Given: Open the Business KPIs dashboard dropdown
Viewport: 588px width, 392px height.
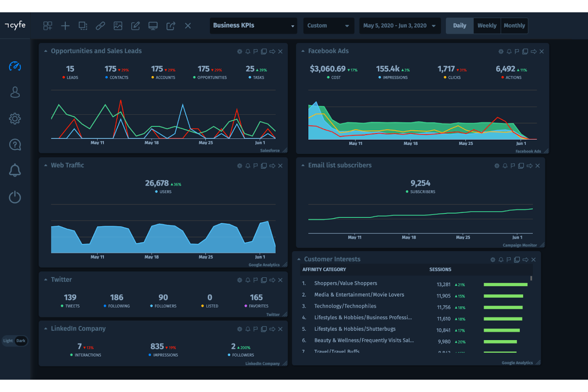Looking at the screenshot, I should point(253,26).
